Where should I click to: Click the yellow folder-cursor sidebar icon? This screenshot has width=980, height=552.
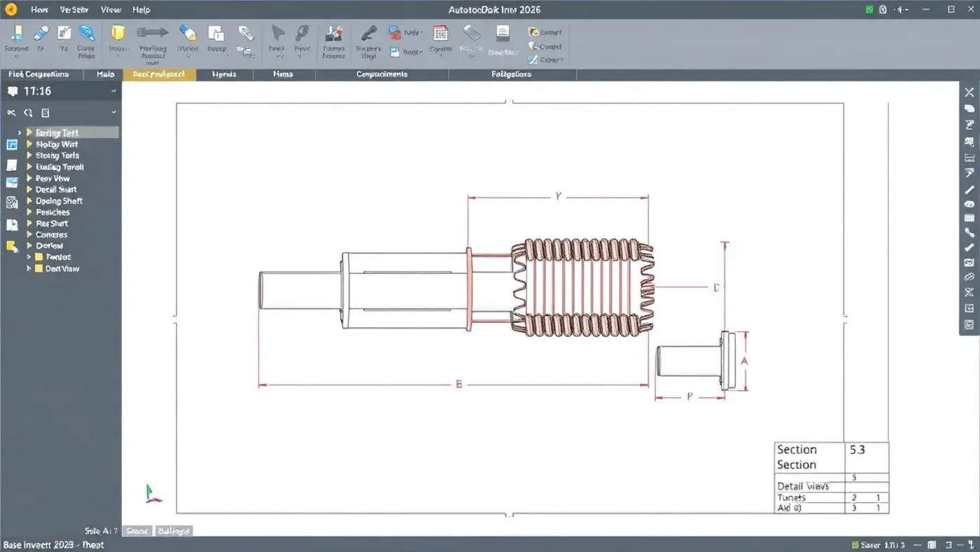coord(12,246)
